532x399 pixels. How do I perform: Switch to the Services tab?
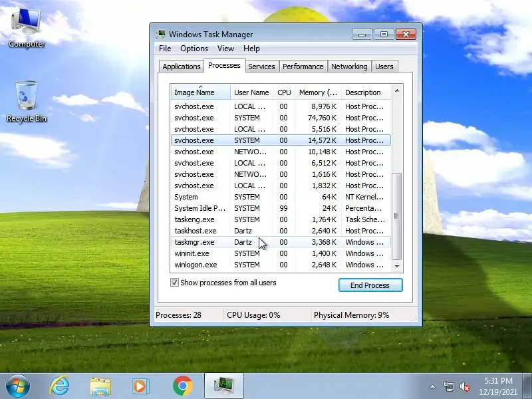click(x=261, y=66)
